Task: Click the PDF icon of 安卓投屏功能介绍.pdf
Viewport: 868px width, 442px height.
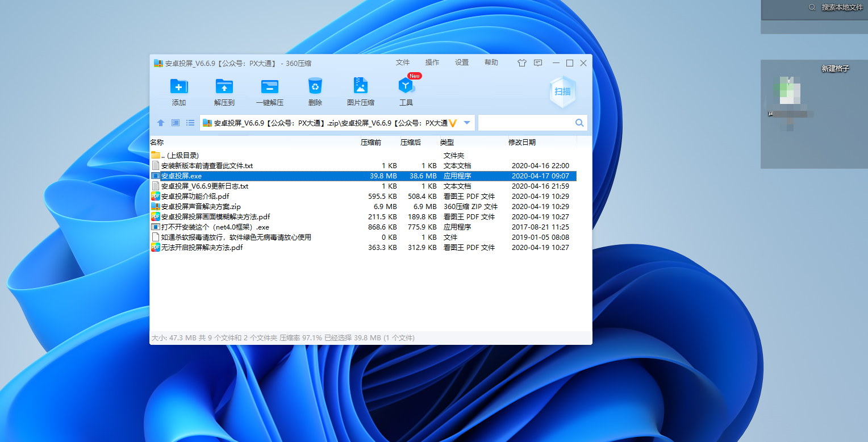Action: click(156, 196)
